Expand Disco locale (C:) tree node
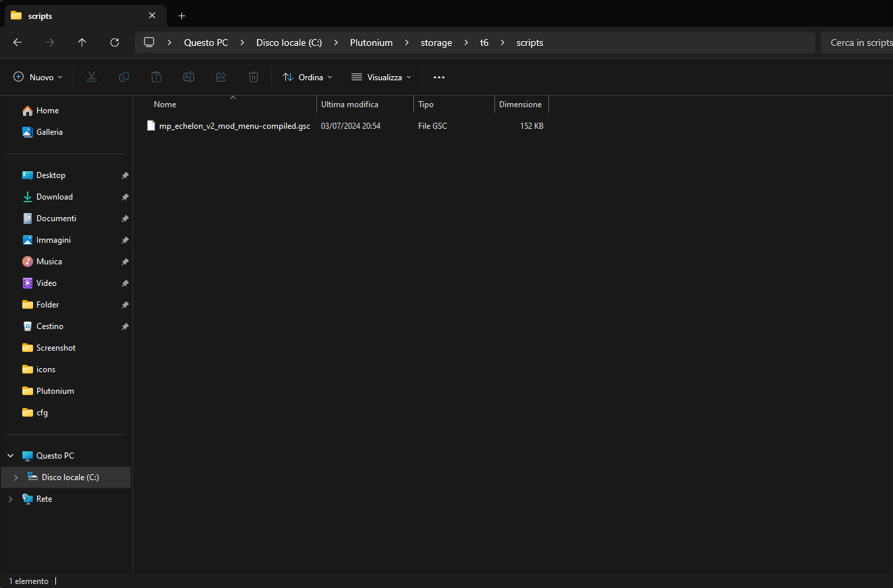 [x=16, y=477]
